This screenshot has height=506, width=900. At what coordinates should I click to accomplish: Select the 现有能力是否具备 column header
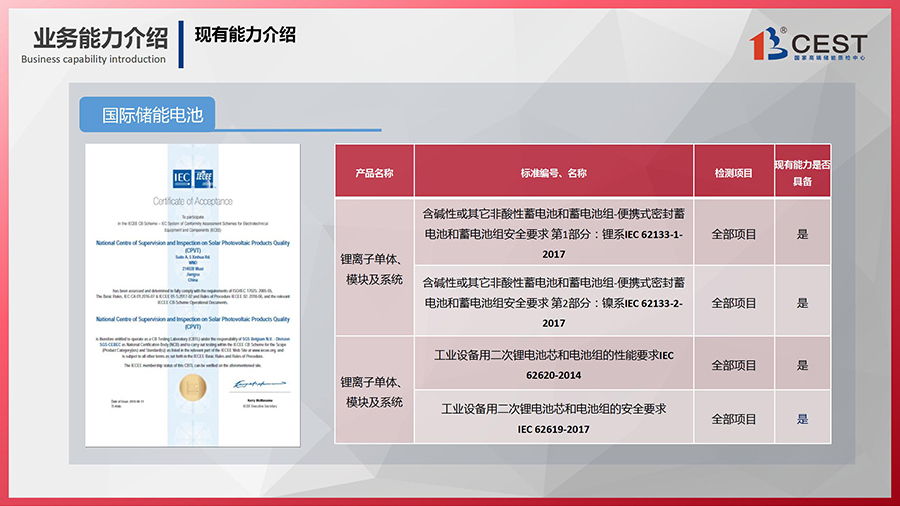pos(802,172)
